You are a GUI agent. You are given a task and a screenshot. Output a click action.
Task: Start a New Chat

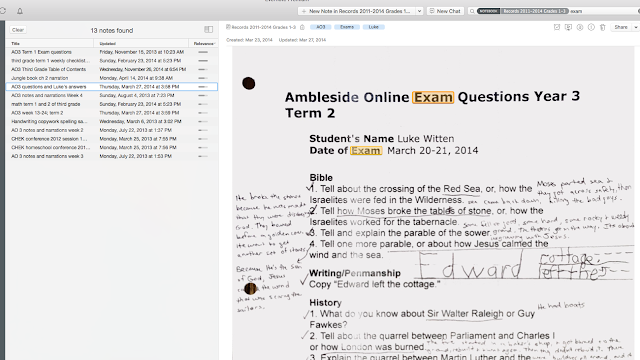coord(445,11)
